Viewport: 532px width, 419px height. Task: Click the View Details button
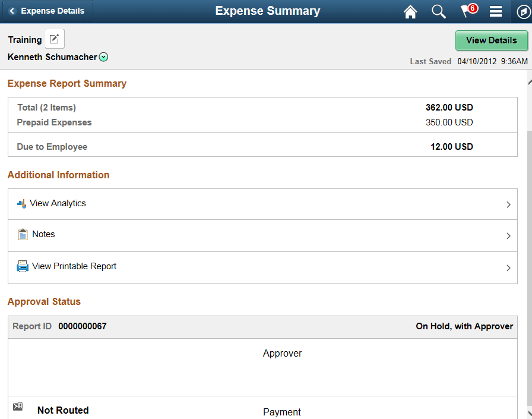(x=492, y=40)
